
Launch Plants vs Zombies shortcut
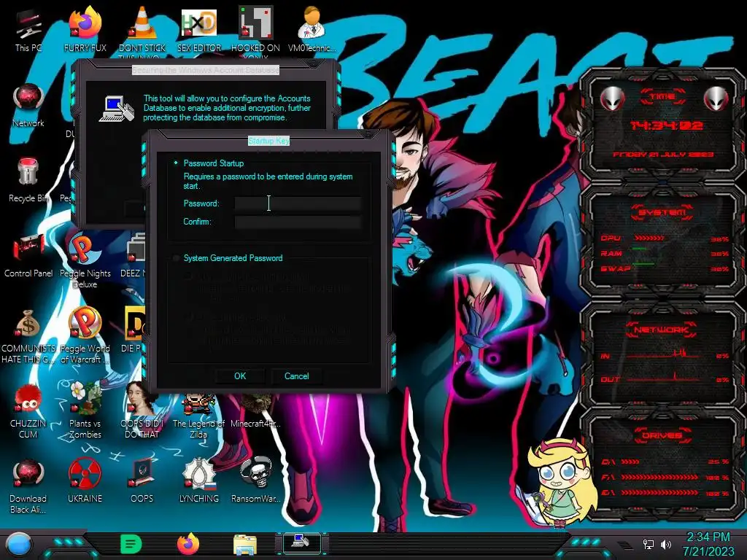(85, 411)
